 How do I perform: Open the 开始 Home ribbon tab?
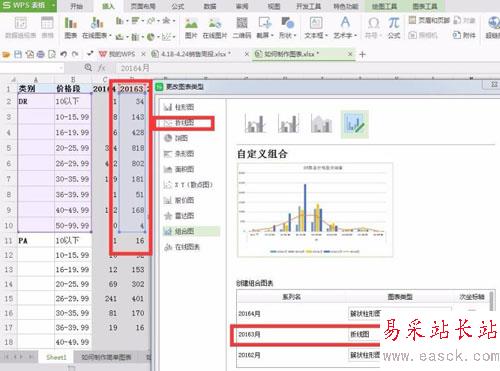[77, 6]
